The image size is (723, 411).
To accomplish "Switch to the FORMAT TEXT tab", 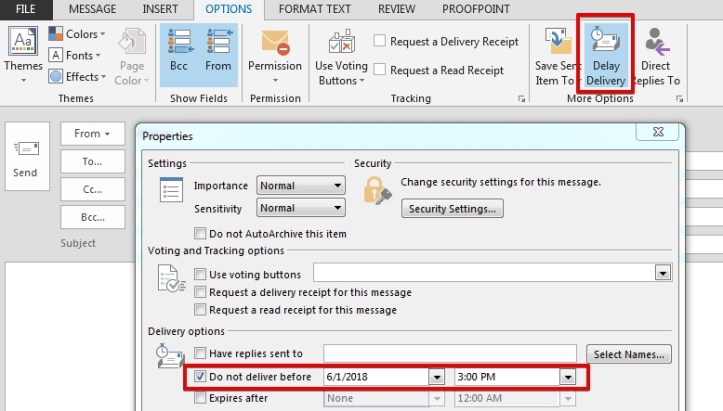I will tap(314, 9).
